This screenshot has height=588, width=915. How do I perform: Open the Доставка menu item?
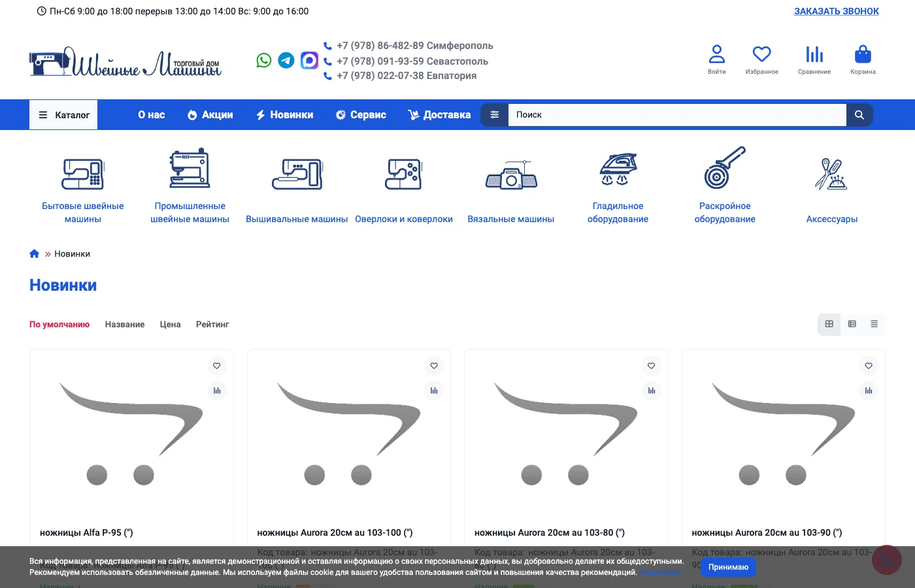tap(439, 115)
